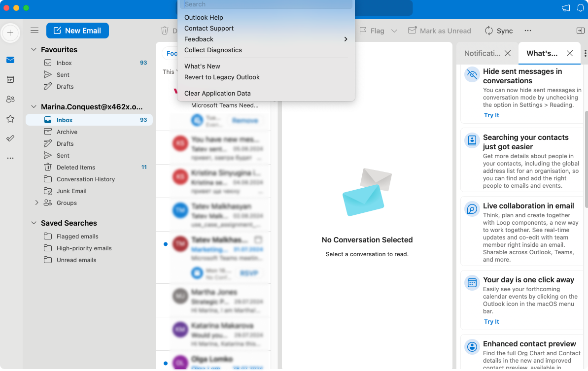
Task: Click the macOS green fullscreen button
Action: click(26, 8)
